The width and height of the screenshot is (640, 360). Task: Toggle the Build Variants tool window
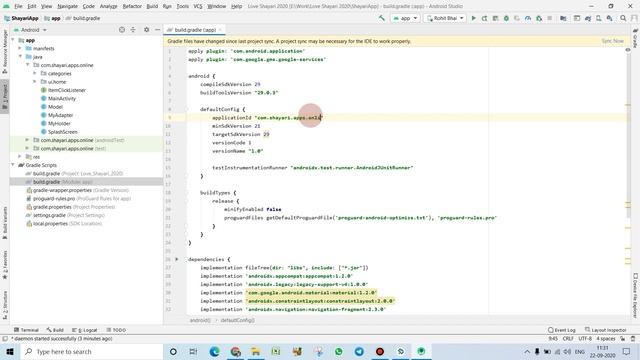4,222
